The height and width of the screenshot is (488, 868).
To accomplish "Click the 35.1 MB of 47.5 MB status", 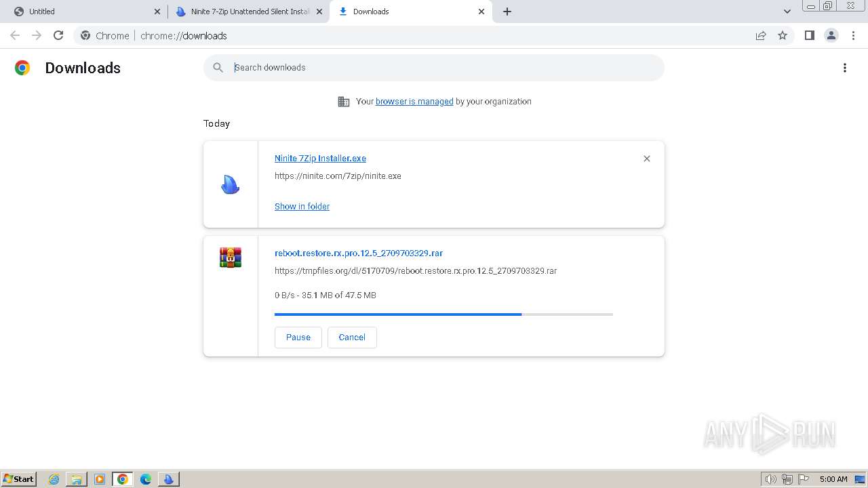I will coord(325,295).
